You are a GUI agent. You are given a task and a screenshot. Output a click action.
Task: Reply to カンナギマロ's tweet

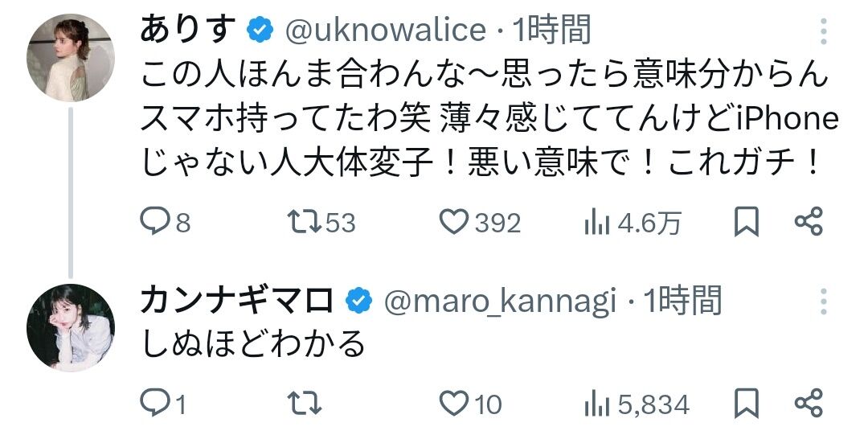(x=154, y=403)
